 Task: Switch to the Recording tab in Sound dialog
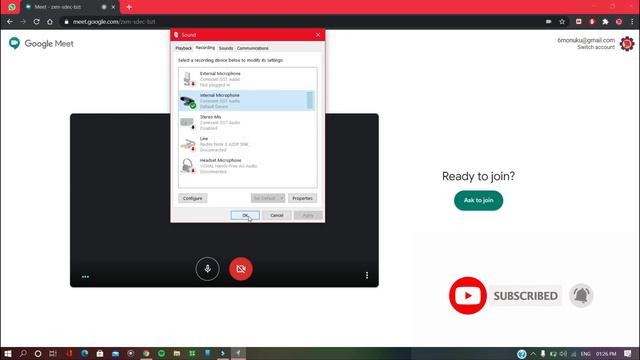point(205,48)
